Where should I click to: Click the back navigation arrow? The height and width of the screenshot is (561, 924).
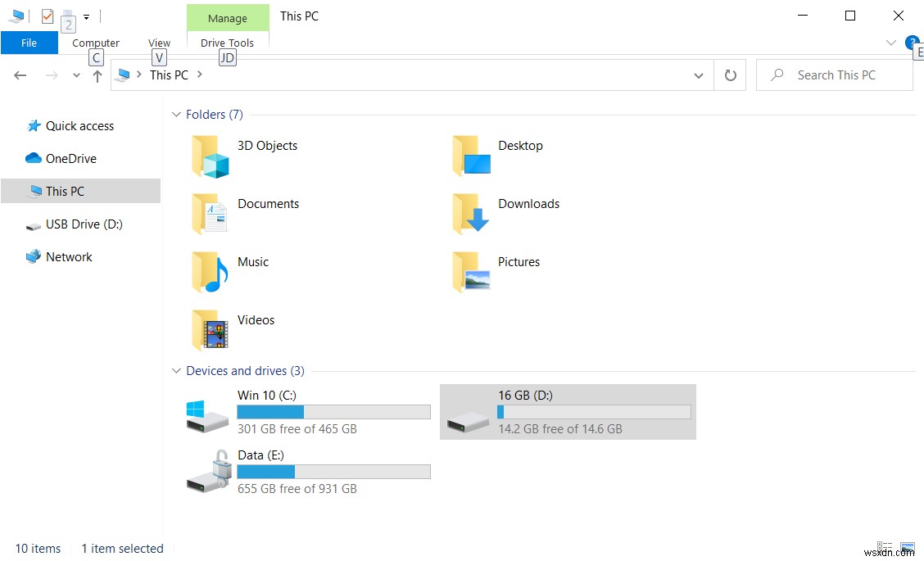pyautogui.click(x=20, y=75)
